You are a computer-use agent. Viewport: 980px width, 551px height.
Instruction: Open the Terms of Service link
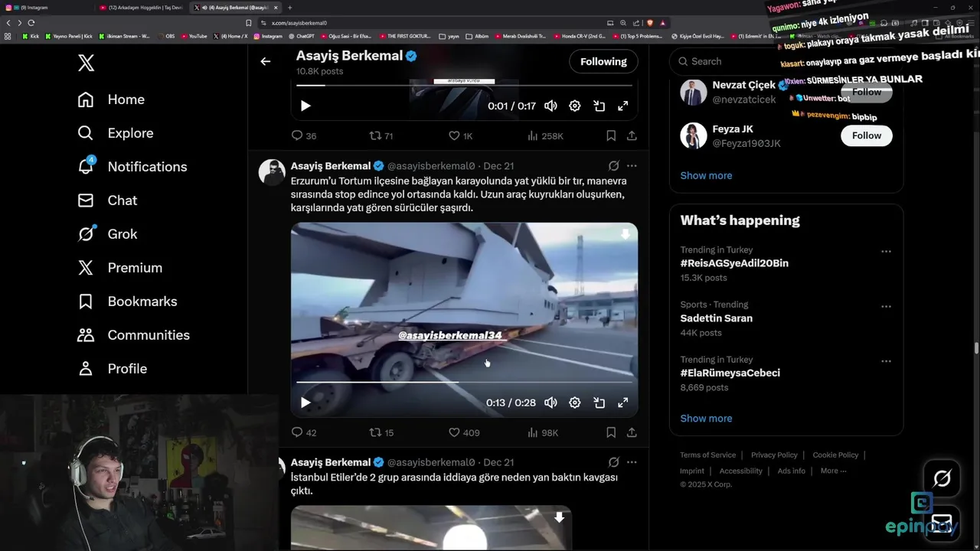708,455
